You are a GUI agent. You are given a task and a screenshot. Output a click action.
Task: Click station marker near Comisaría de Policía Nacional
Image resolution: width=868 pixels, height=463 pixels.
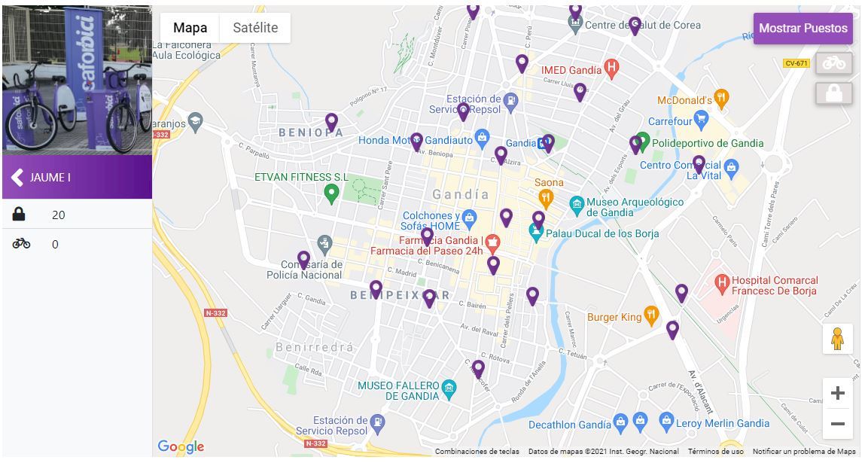pyautogui.click(x=303, y=260)
